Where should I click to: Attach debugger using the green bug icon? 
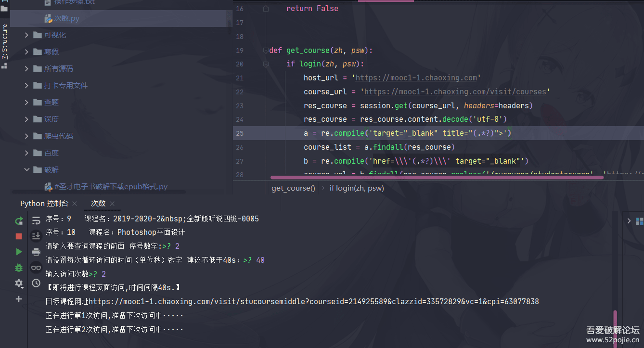(19, 267)
